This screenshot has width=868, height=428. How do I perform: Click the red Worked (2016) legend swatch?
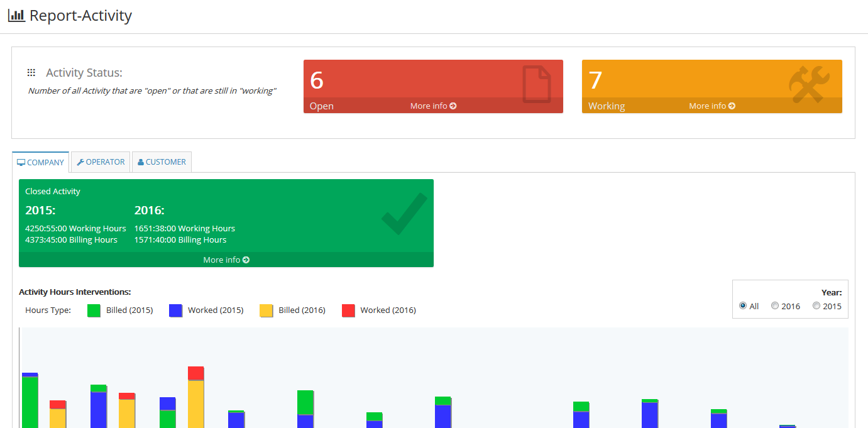348,310
